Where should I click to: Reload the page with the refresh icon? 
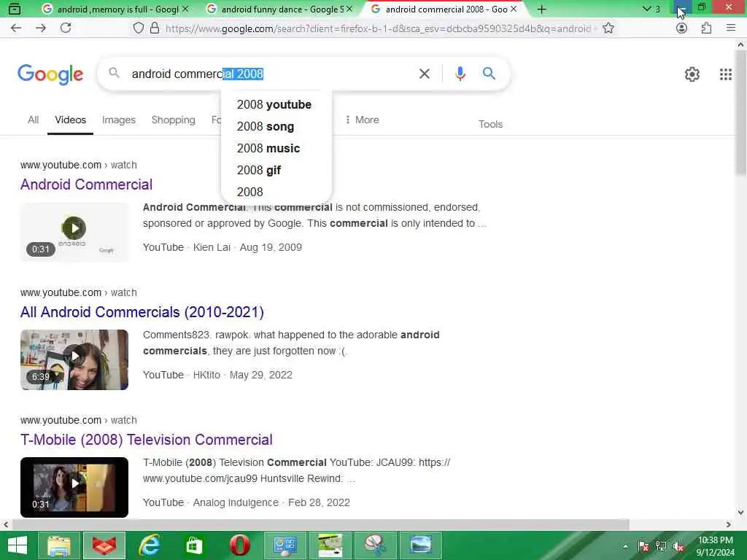[66, 28]
